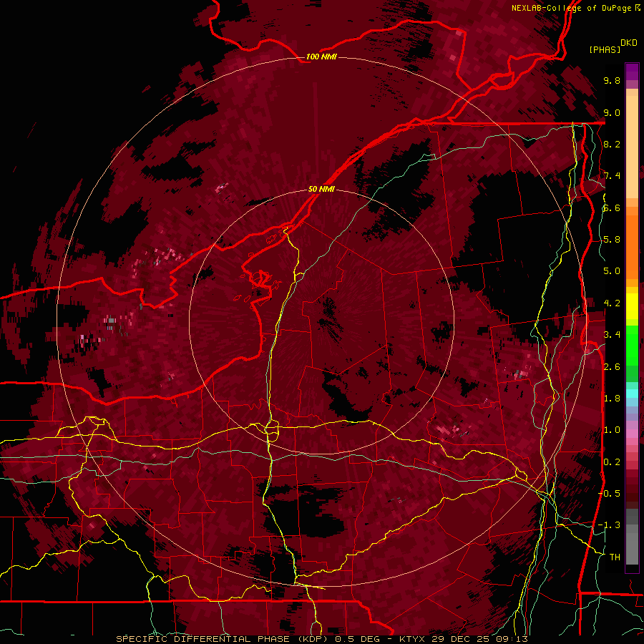The height and width of the screenshot is (644, 644).
Task: Click the 100 NMI range ring label
Action: click(321, 57)
